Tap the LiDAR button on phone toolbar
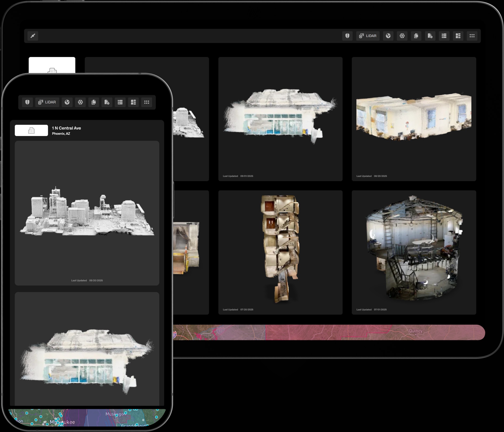Screen dimensions: 504x432 coord(47,102)
